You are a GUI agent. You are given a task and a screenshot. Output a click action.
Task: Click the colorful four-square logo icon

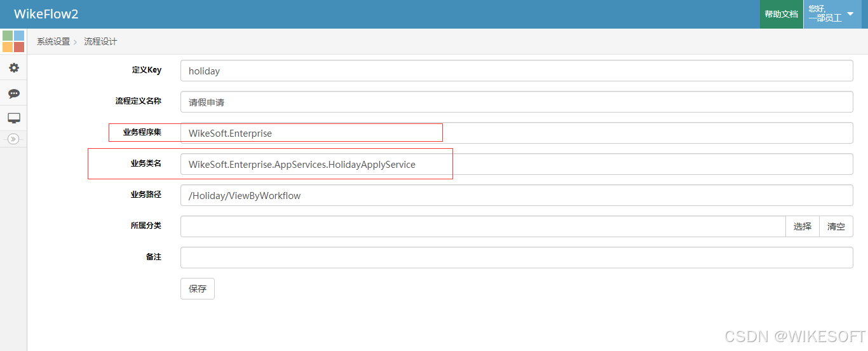pyautogui.click(x=13, y=41)
